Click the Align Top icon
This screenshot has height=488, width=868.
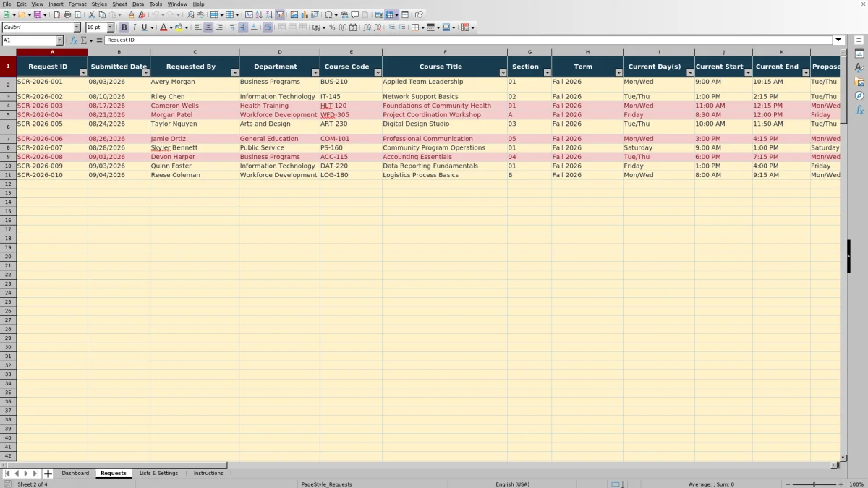tap(232, 27)
